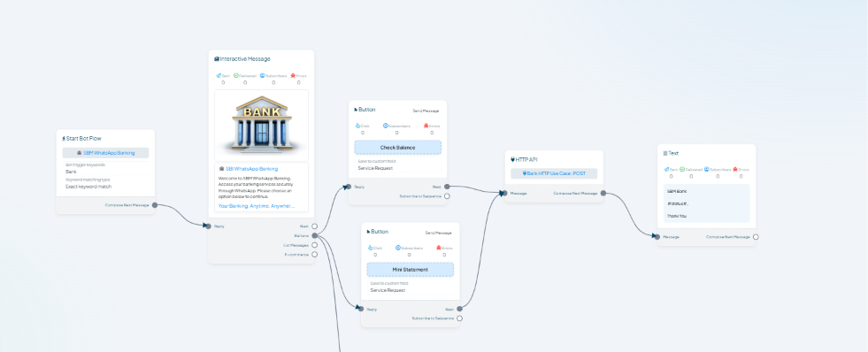
Task: Click the Start Bot Flow node title
Action: (83, 138)
